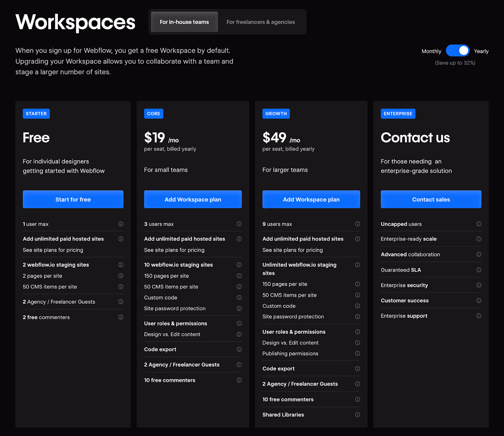Click the ENTERPRISE plan badge
The image size is (504, 436).
coord(398,114)
